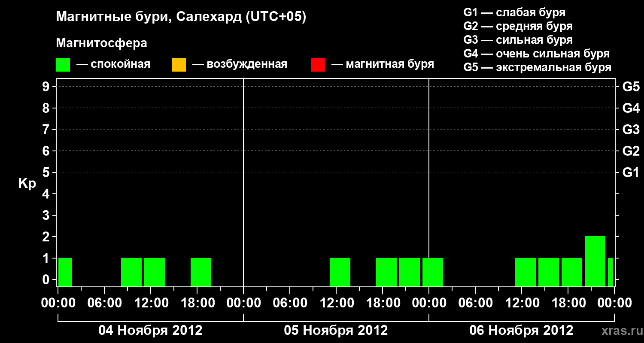Screen dimensions: 644x343
Task: Click the line 'G5 — экстремальная буря'
Action: pos(538,67)
